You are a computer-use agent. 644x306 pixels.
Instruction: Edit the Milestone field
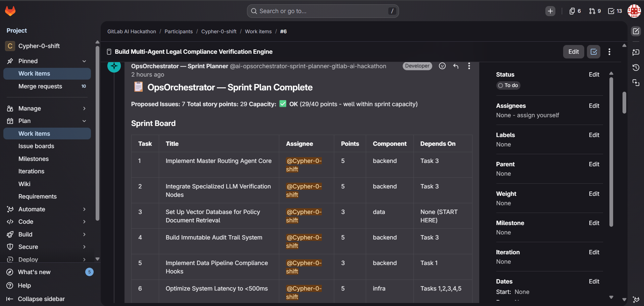coord(594,223)
